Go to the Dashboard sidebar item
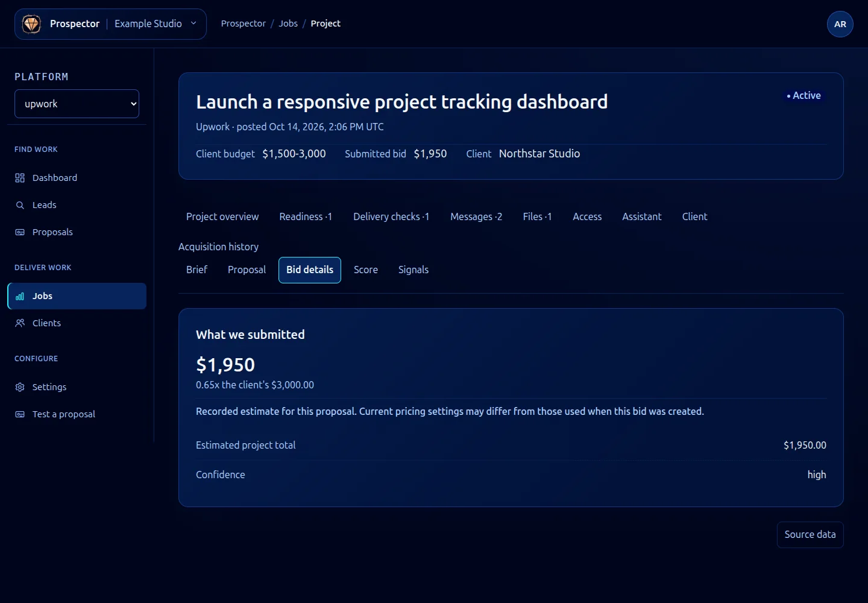The height and width of the screenshot is (603, 868). (x=77, y=178)
